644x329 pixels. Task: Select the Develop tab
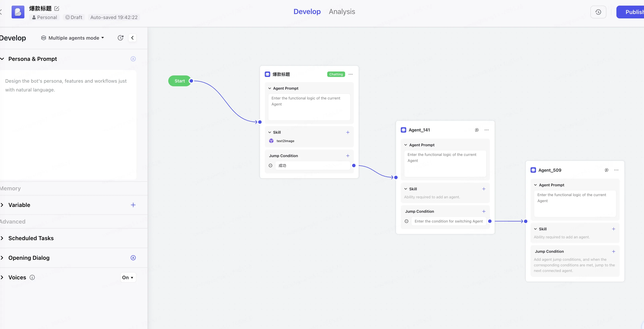point(307,12)
